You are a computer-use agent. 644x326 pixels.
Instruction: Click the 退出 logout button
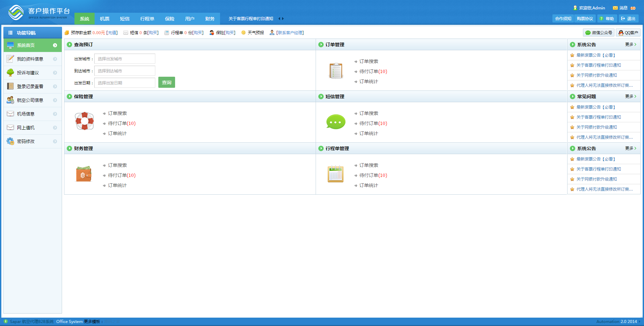click(x=628, y=19)
